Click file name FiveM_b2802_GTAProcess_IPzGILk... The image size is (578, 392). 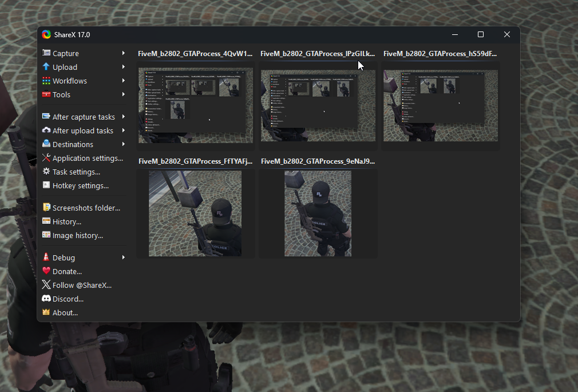(318, 53)
